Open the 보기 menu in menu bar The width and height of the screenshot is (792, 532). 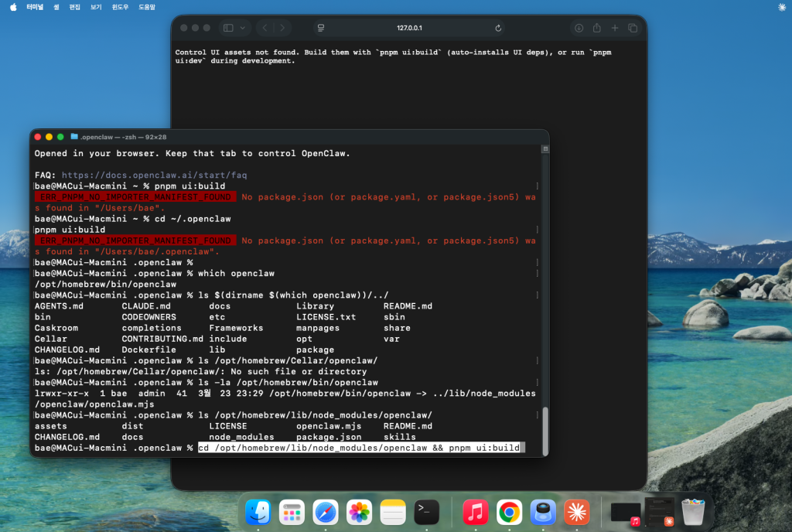point(96,6)
